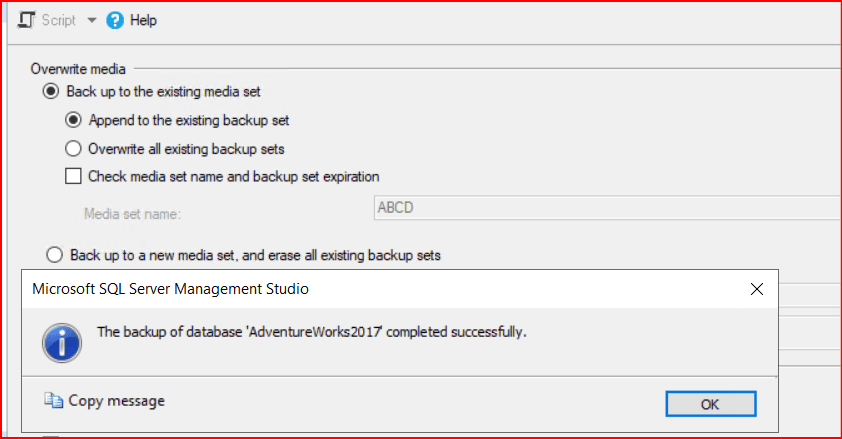Select Back up to a new media set
The height and width of the screenshot is (439, 842).
[54, 255]
